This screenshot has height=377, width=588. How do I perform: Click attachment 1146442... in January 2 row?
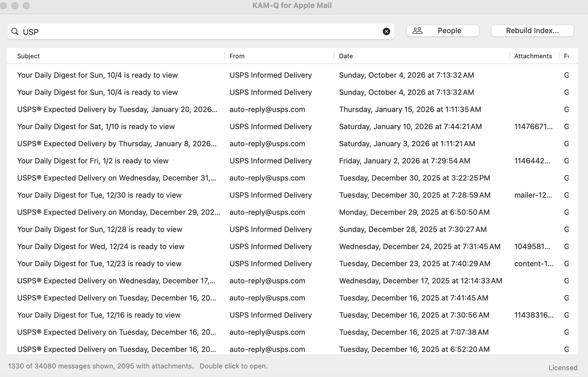pos(532,161)
